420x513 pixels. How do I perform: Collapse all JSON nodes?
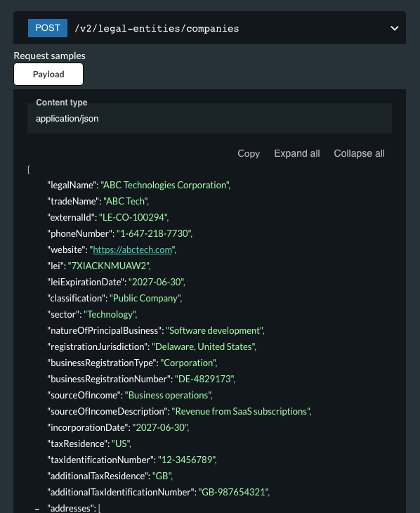click(359, 153)
